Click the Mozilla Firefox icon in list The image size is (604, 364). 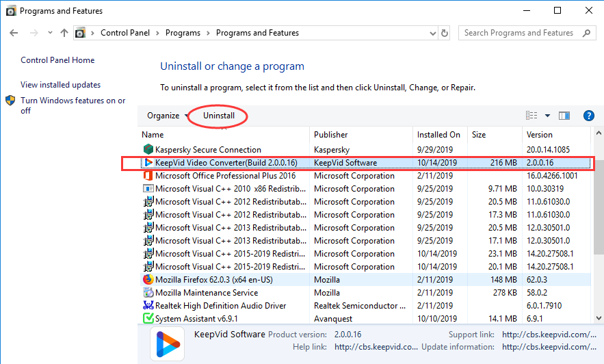click(148, 279)
